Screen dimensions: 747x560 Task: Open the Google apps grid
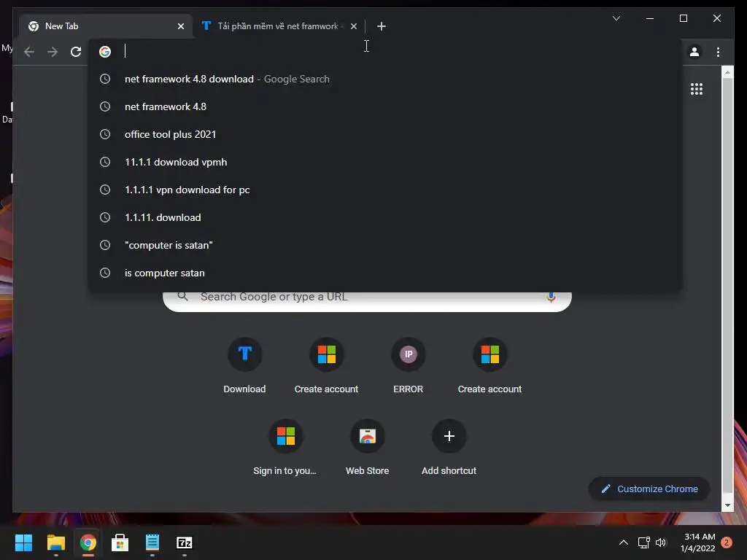pyautogui.click(x=697, y=89)
